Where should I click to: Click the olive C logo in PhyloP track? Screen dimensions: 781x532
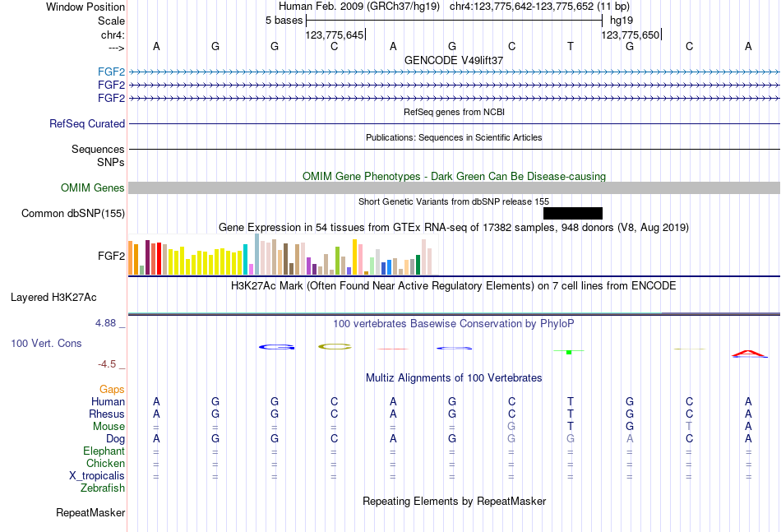tap(335, 347)
